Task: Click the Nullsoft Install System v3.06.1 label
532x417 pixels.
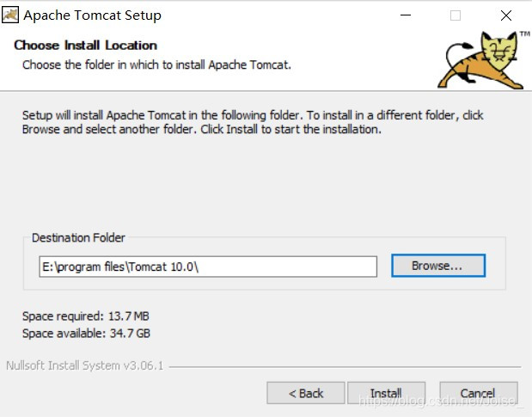Action: [85, 365]
